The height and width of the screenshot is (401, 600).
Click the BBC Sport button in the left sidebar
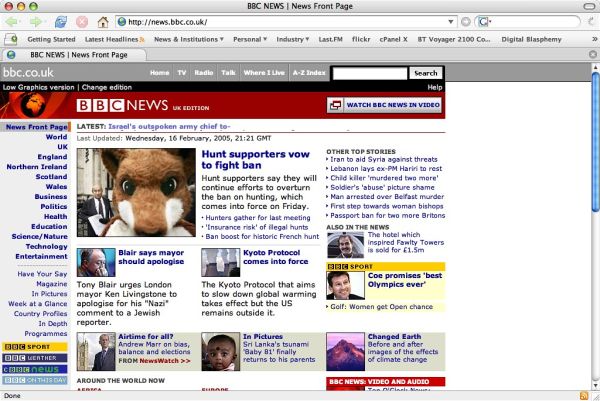click(x=35, y=347)
